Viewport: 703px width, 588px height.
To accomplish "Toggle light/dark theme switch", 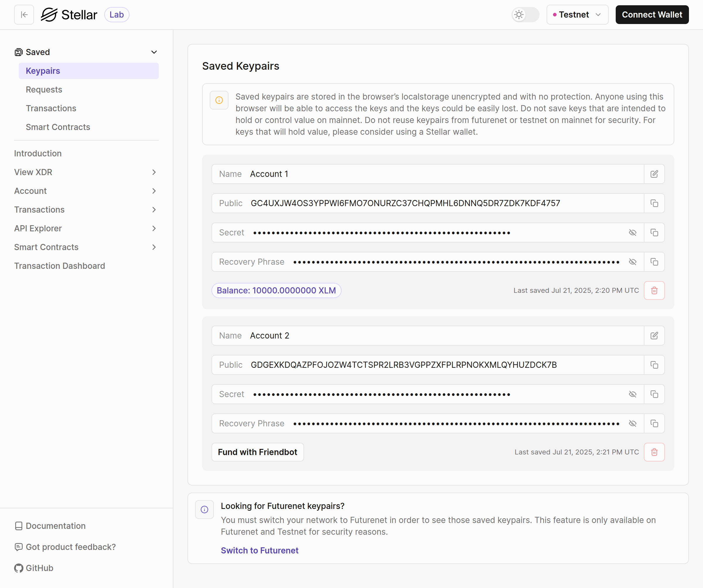I will 525,15.
